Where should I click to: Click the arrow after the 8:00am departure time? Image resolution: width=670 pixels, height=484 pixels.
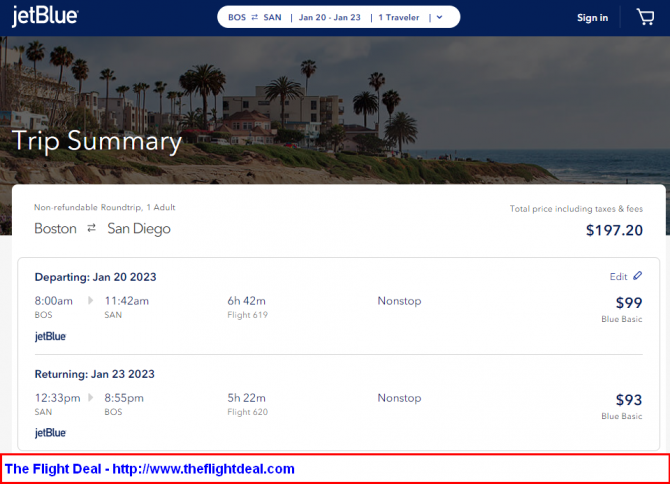pos(90,300)
